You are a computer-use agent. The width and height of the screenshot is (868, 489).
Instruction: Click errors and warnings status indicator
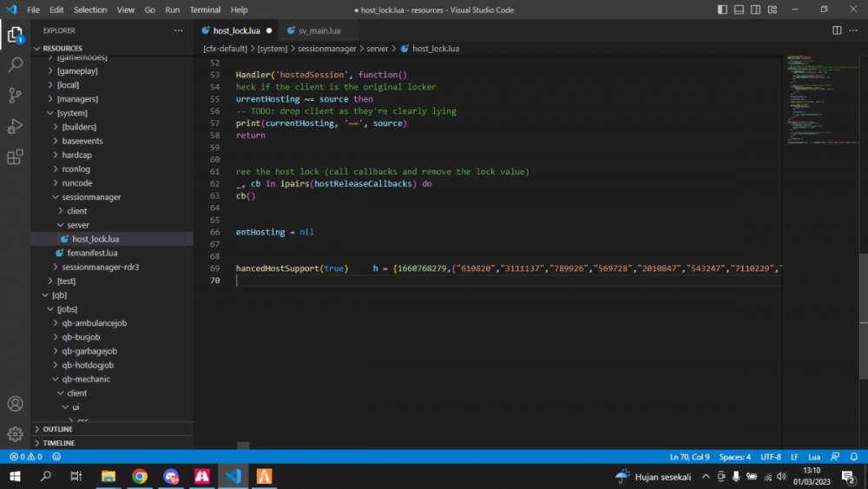click(25, 457)
